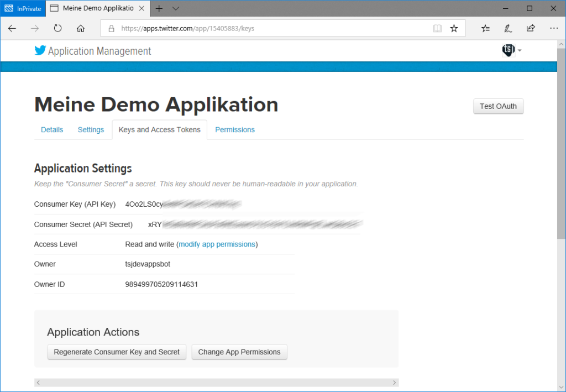Screen dimensions: 566x392
Task: Open the favorites hub icon
Action: (x=485, y=29)
